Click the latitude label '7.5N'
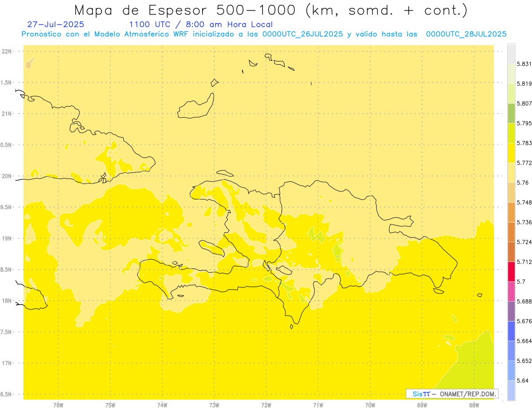532x411 pixels. (x=7, y=332)
